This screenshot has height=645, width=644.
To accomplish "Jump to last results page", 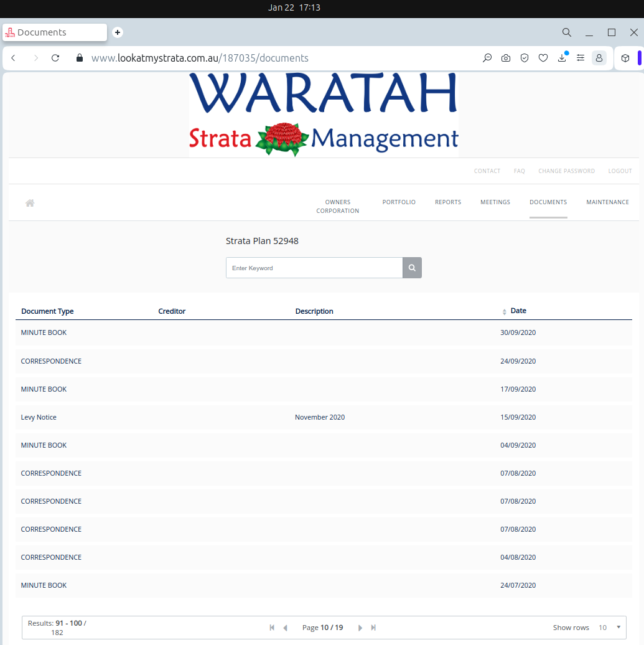I will tap(373, 628).
